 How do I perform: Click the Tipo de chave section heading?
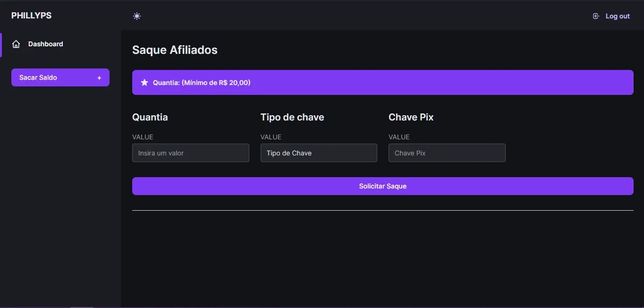click(292, 117)
